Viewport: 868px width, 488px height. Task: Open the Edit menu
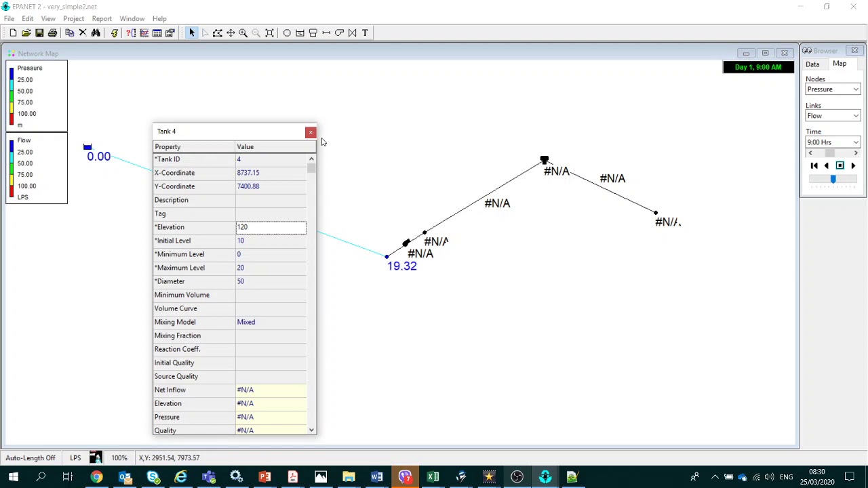(28, 18)
